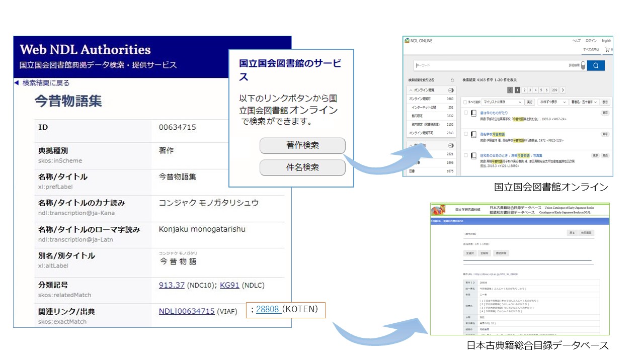Tick checkbox for 昭和あの日あのとき result

point(465,155)
